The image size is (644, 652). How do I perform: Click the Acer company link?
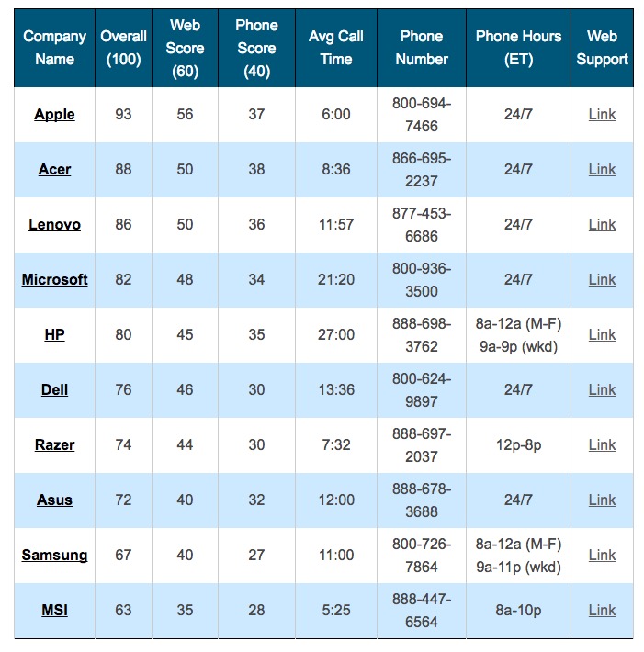(x=54, y=170)
